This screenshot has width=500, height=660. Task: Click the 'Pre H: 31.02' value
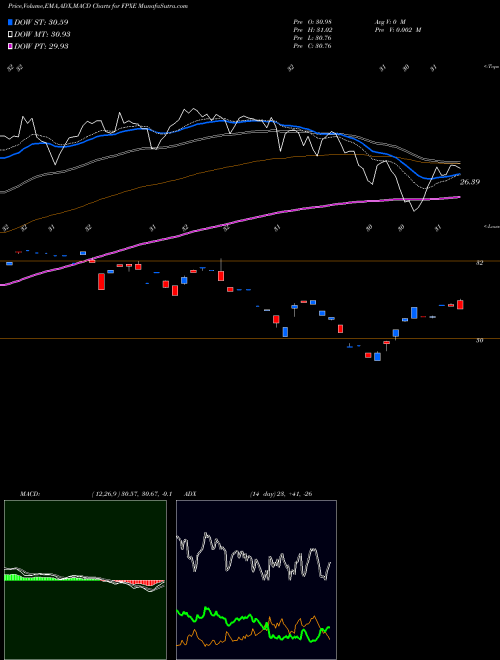click(x=313, y=30)
